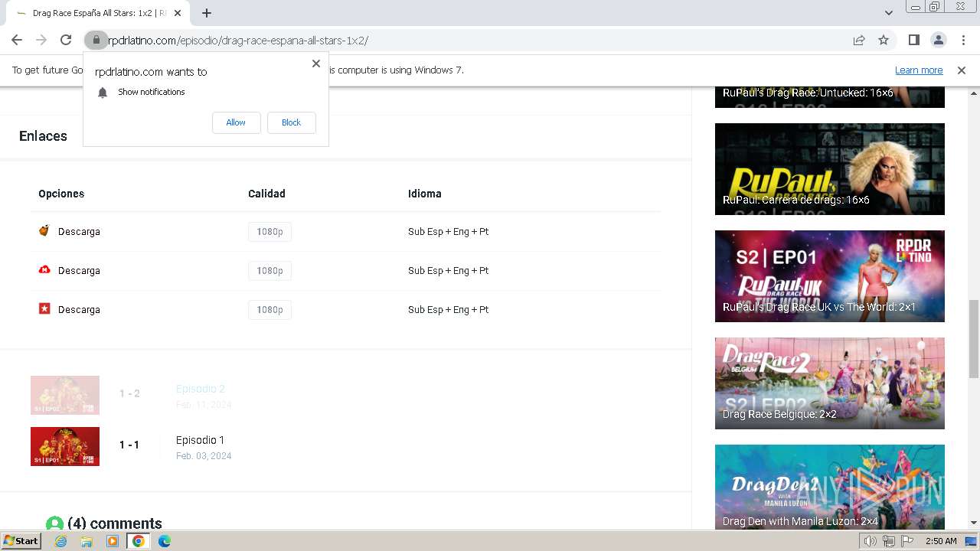Screen dimensions: 980x551
Task: Dismiss the Windows 7 info bar
Action: [962, 70]
